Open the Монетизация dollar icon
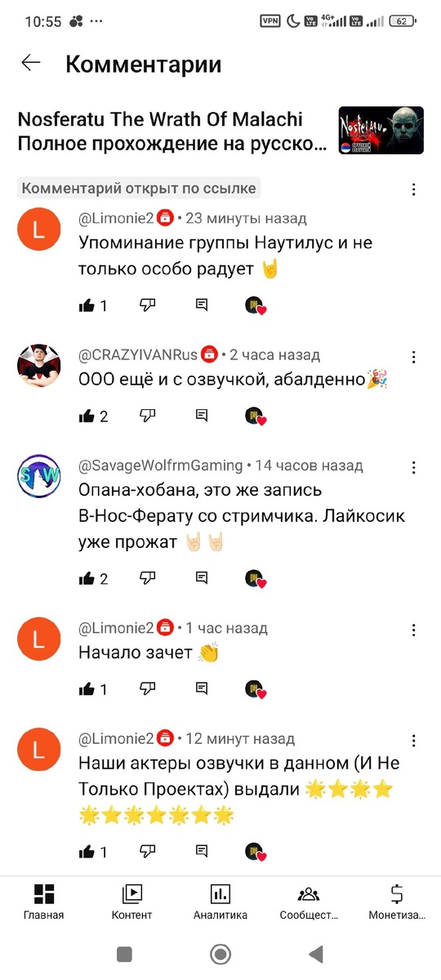The width and height of the screenshot is (441, 980). click(397, 893)
